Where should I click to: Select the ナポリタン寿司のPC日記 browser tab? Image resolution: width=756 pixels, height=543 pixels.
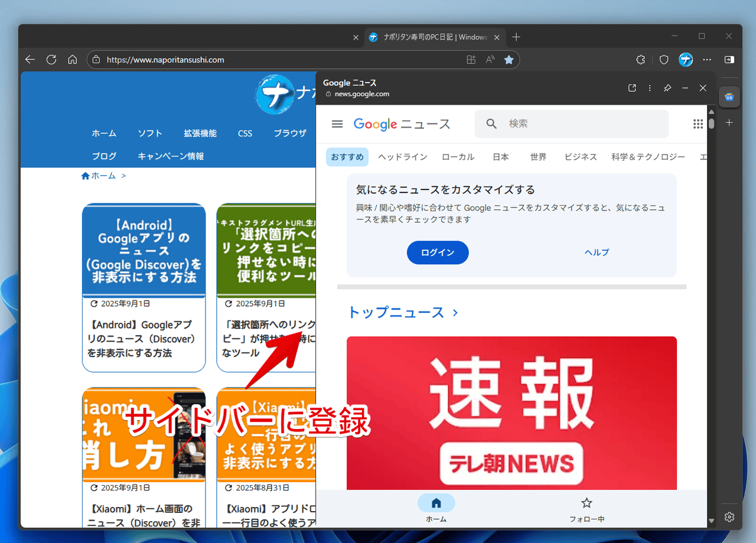point(435,37)
